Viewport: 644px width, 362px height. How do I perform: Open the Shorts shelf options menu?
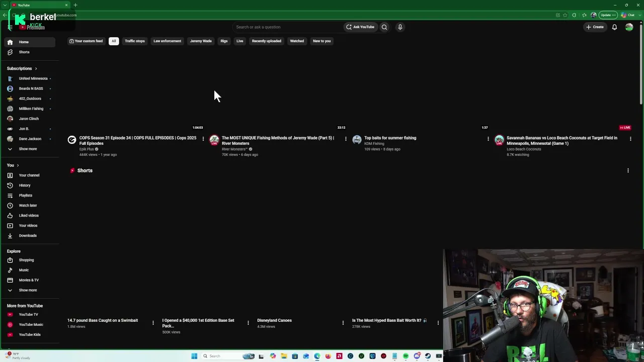pyautogui.click(x=628, y=170)
